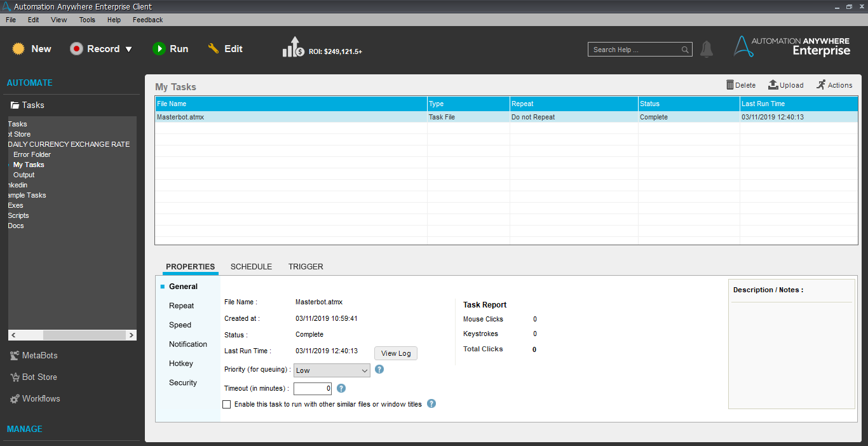Switch to the SCHEDULE tab
This screenshot has width=868, height=446.
[251, 267]
